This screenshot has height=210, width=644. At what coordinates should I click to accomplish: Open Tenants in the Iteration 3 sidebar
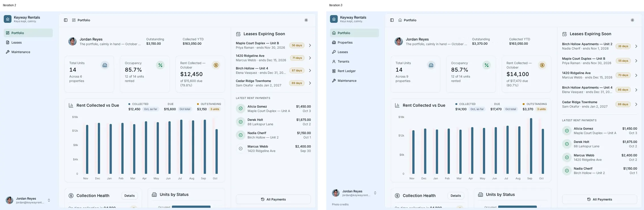354,62
